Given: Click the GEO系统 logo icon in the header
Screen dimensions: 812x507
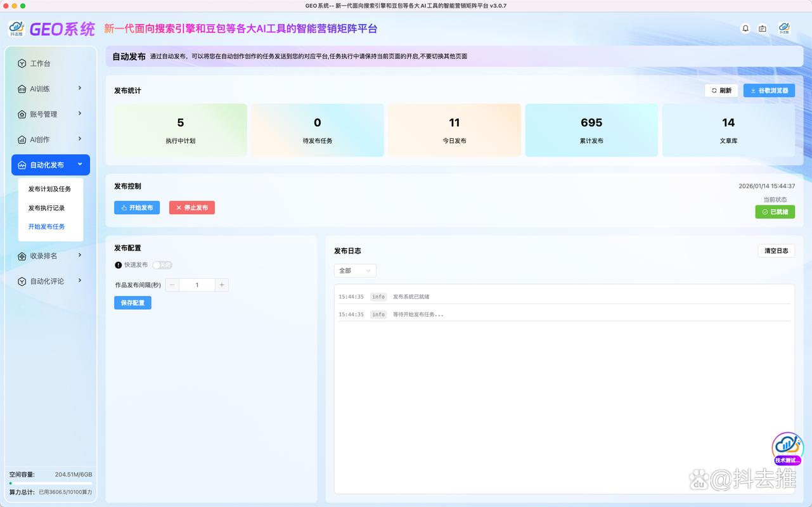Looking at the screenshot, I should coord(16,29).
